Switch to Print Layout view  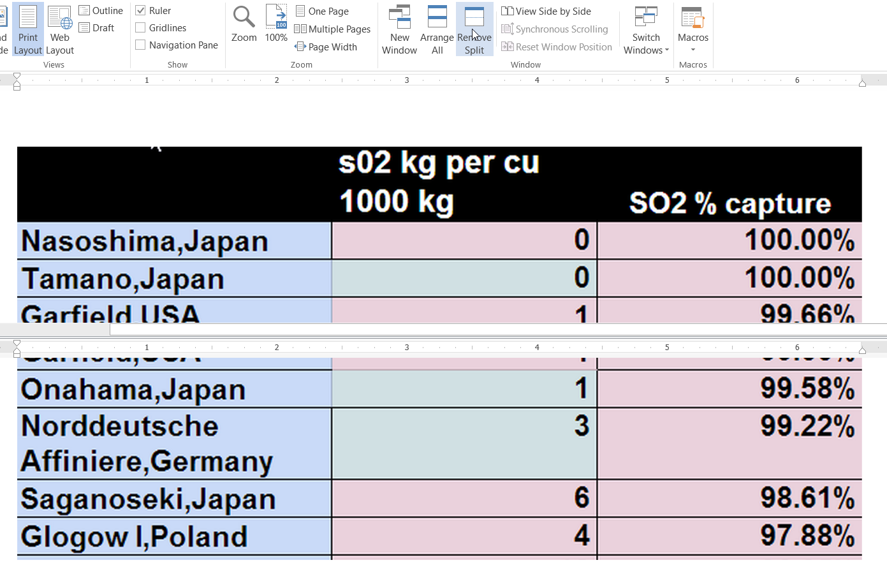pos(28,29)
